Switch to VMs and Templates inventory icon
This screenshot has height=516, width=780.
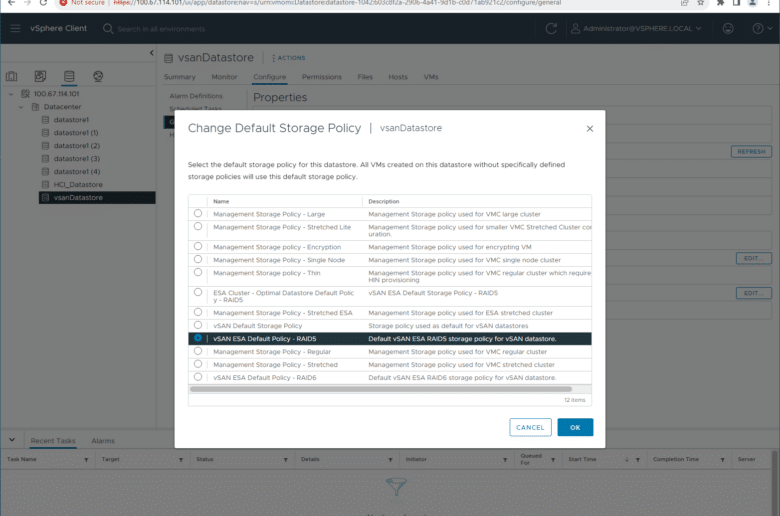click(40, 76)
